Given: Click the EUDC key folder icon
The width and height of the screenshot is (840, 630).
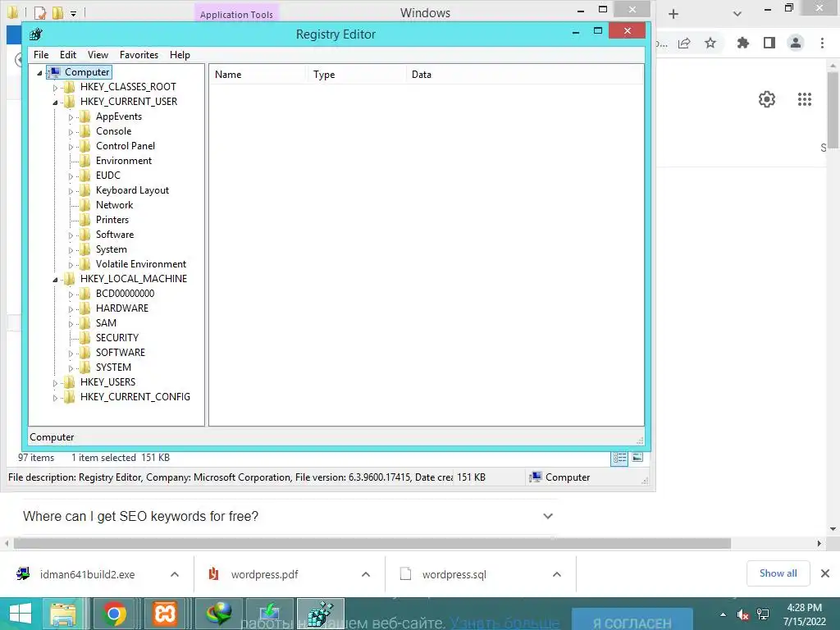Looking at the screenshot, I should tap(84, 176).
